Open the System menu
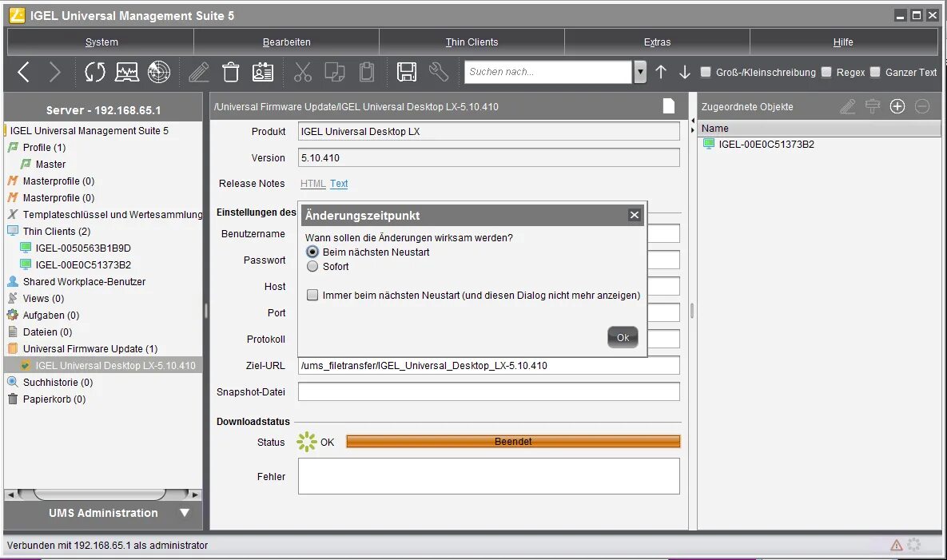Screen dimensions: 947x560 [101, 42]
